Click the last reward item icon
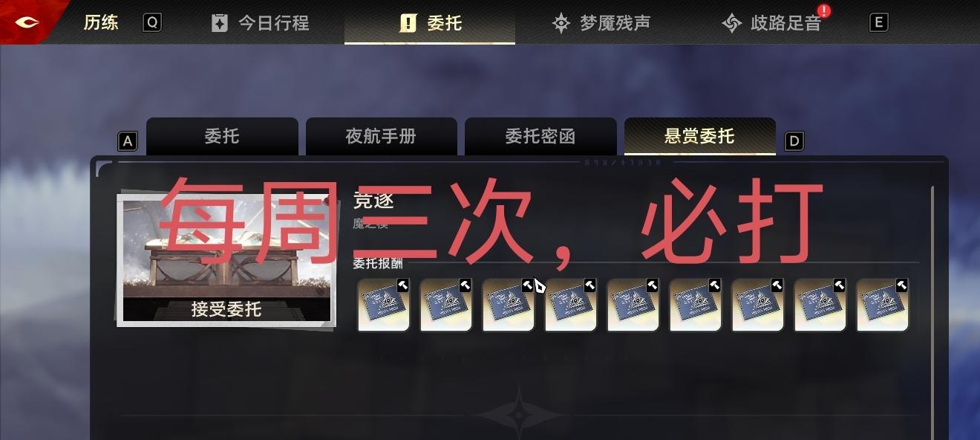This screenshot has height=440, width=980. [x=883, y=305]
